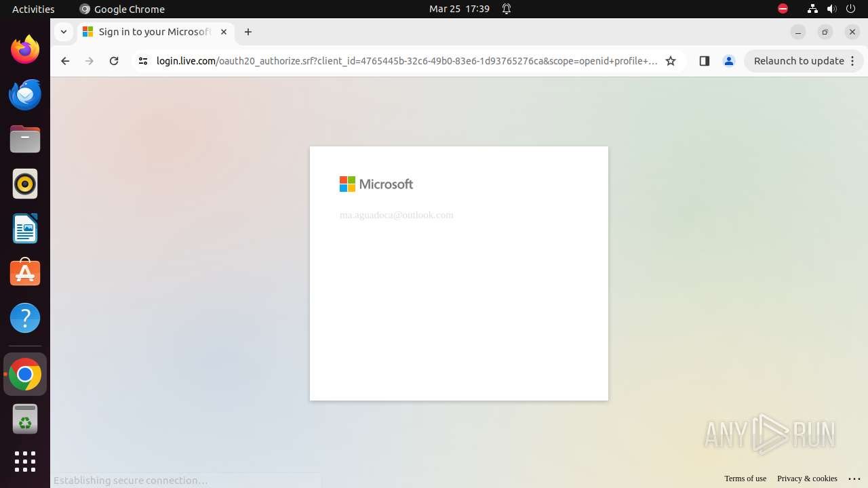View site information icon in address bar
The image size is (868, 488).
142,61
